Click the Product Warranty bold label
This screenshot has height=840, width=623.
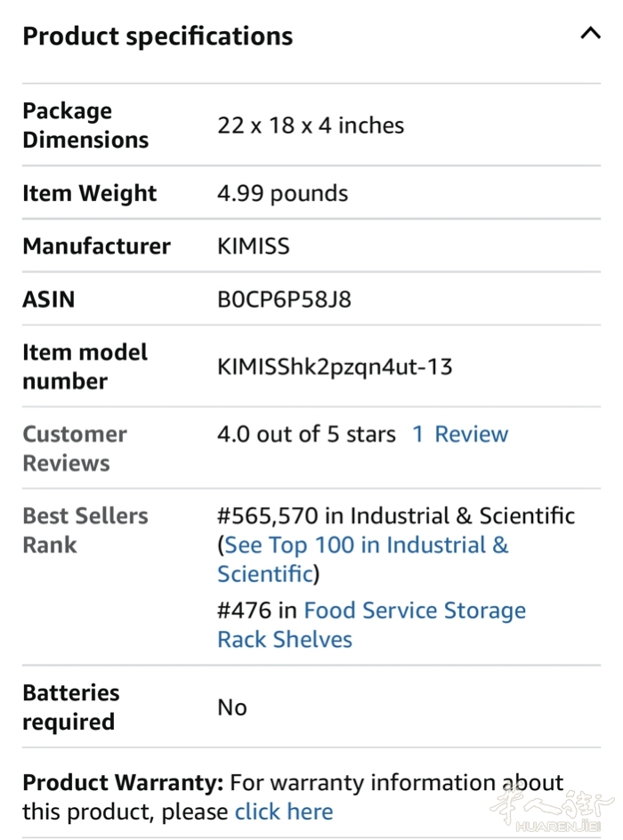click(123, 783)
